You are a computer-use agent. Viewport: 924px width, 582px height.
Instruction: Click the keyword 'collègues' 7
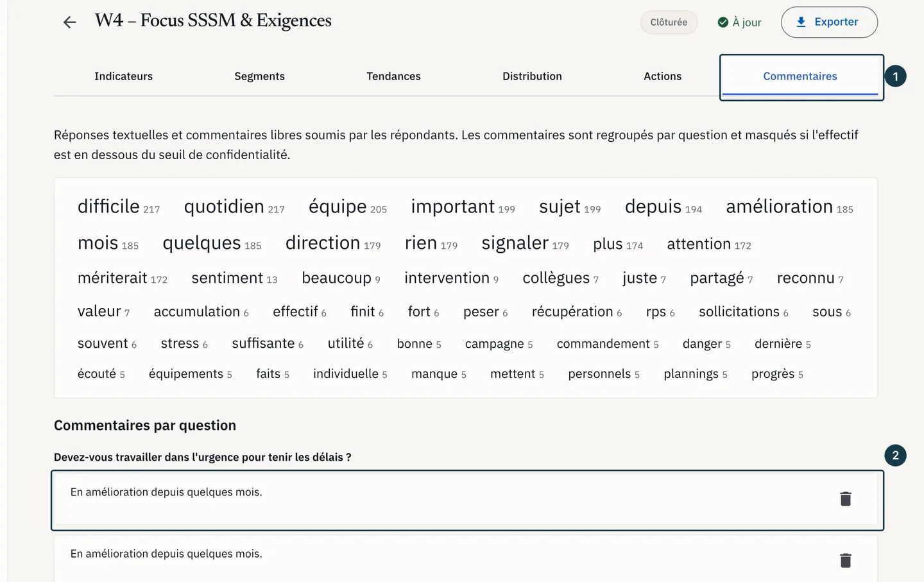click(560, 278)
